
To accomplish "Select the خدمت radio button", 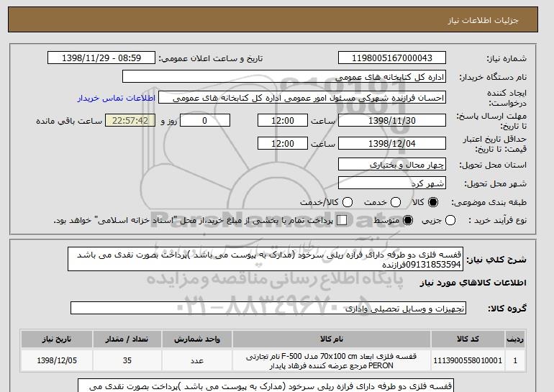I will click(396, 202).
